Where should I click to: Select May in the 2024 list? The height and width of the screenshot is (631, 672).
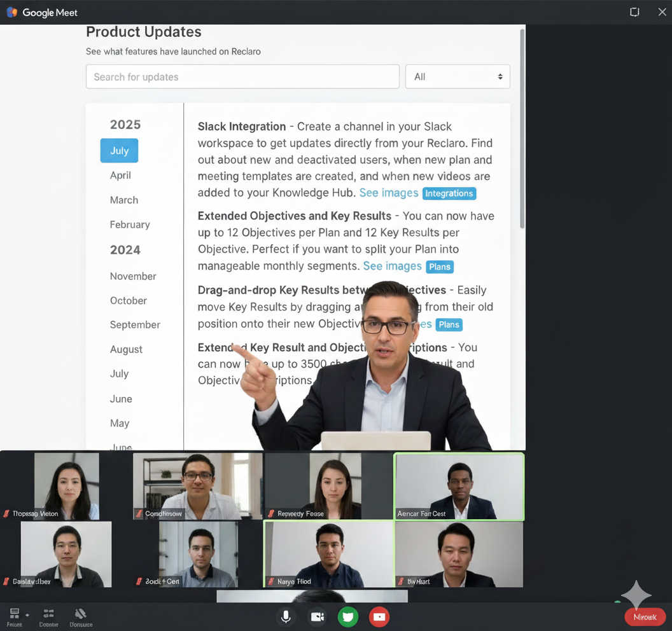[x=120, y=423]
